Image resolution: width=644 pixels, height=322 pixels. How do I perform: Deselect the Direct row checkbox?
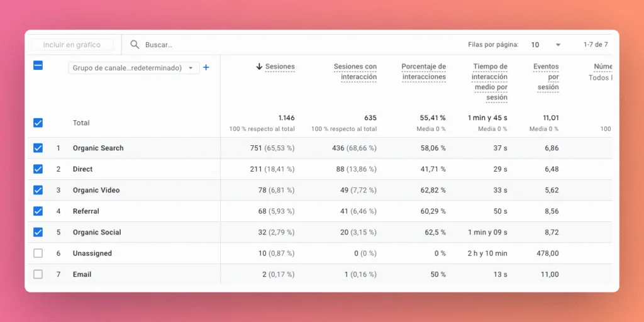pyautogui.click(x=38, y=169)
